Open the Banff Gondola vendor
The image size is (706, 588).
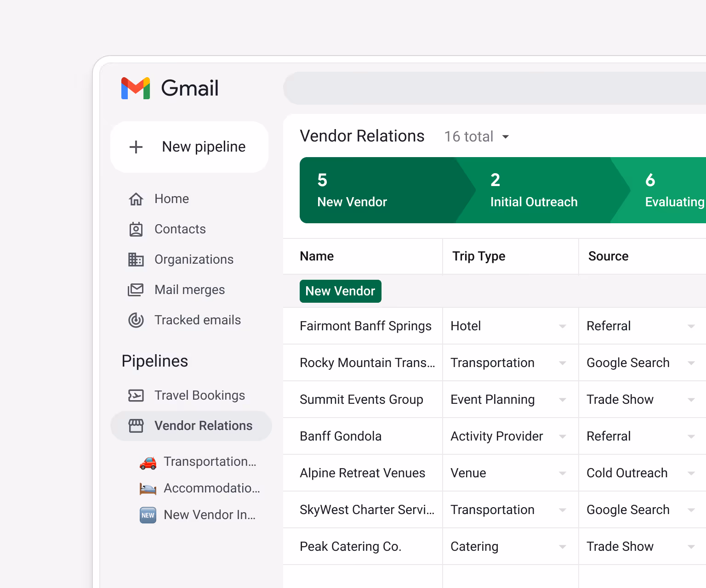[341, 436]
